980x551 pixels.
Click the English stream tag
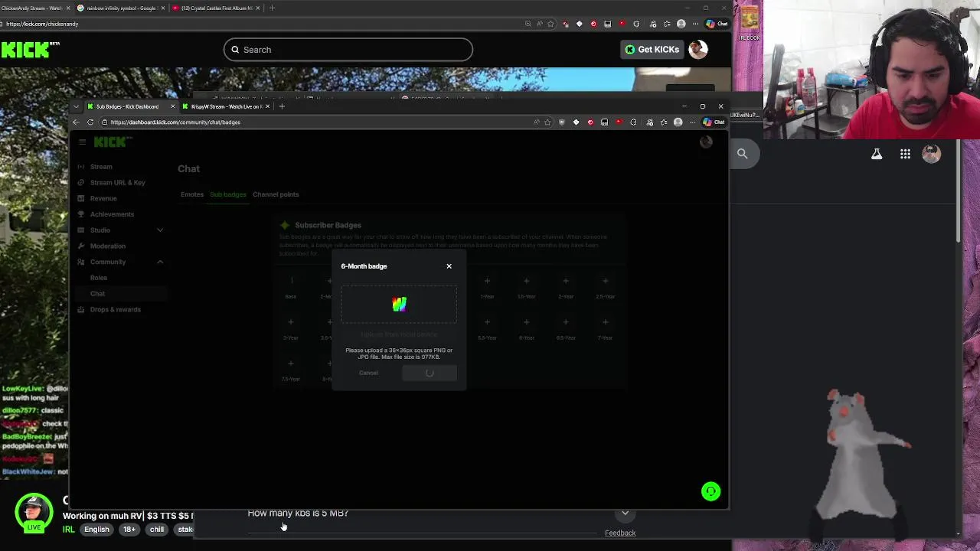pyautogui.click(x=96, y=530)
